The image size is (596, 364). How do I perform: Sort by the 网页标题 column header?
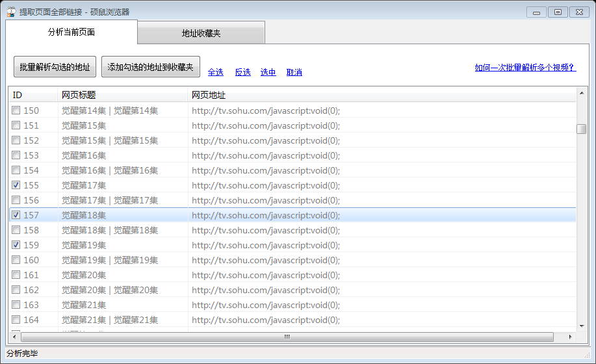click(122, 95)
